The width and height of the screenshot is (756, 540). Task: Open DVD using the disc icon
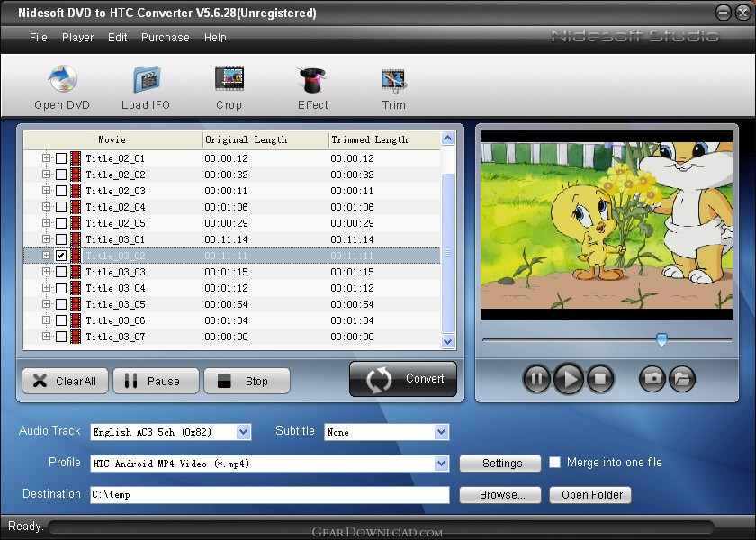pos(63,79)
